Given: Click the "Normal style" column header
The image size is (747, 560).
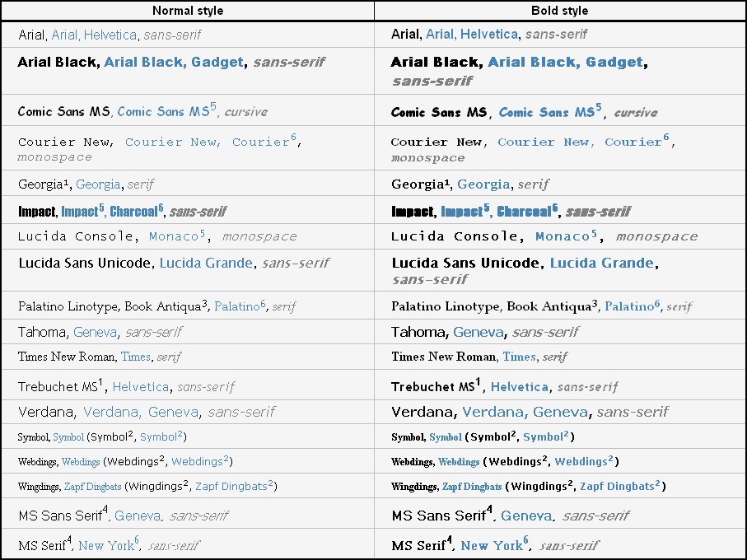Looking at the screenshot, I should tap(188, 11).
